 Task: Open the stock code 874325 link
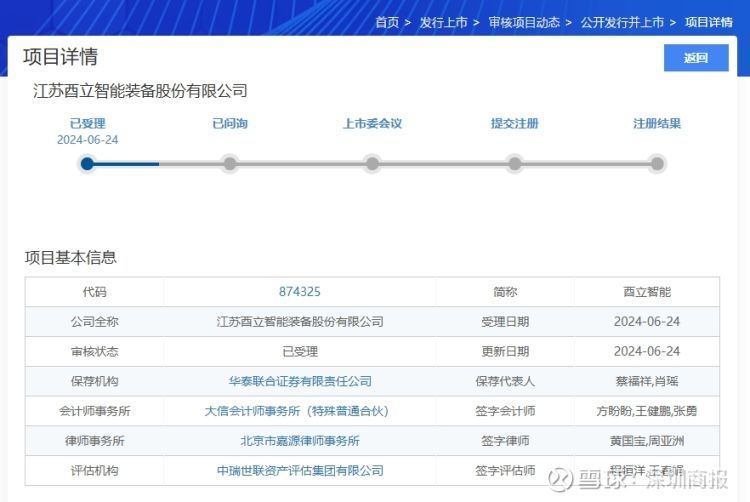coord(300,292)
